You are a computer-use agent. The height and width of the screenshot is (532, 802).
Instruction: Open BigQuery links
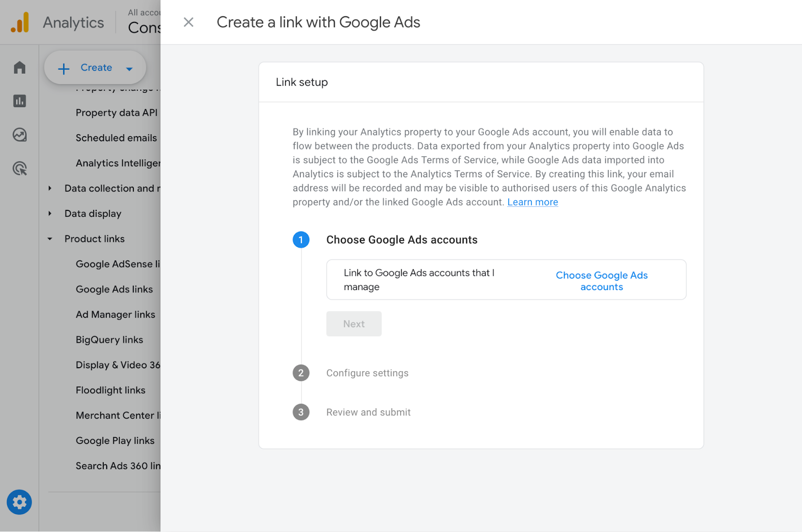(109, 340)
